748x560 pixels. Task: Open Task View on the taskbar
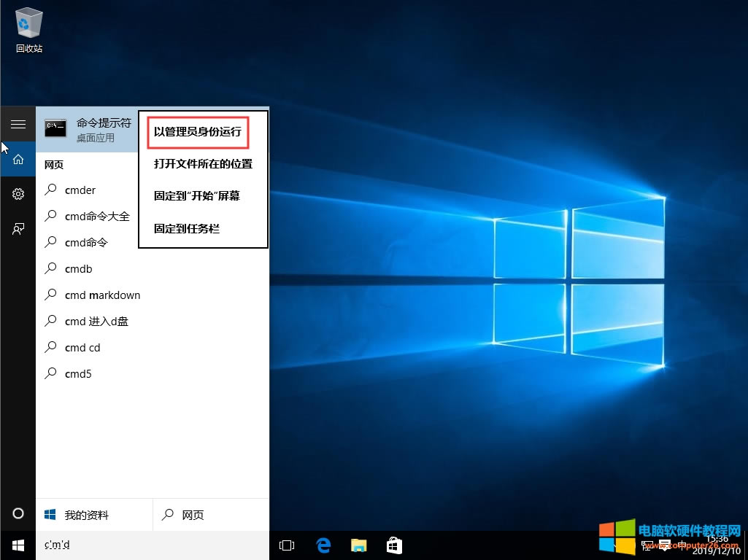click(287, 545)
